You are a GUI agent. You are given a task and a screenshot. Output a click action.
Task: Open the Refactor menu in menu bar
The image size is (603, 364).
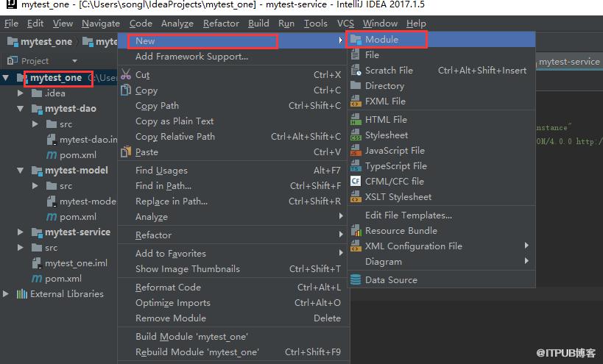coord(221,24)
